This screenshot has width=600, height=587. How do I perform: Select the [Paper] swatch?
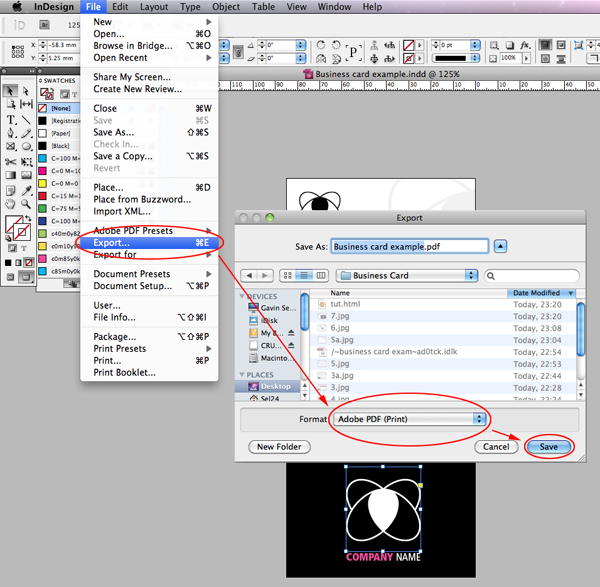point(59,134)
